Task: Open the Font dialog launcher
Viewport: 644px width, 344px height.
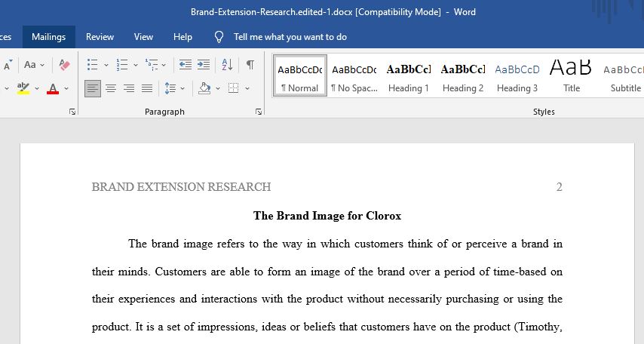Action: [x=72, y=112]
